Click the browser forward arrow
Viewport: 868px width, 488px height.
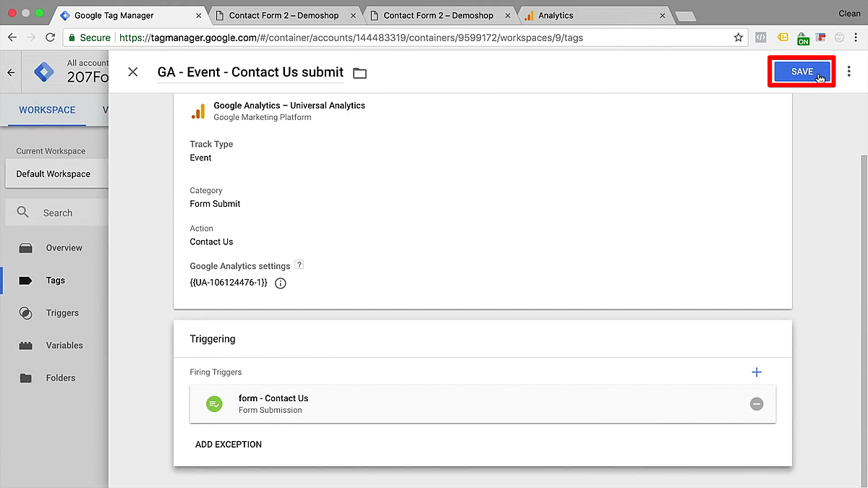pyautogui.click(x=31, y=38)
